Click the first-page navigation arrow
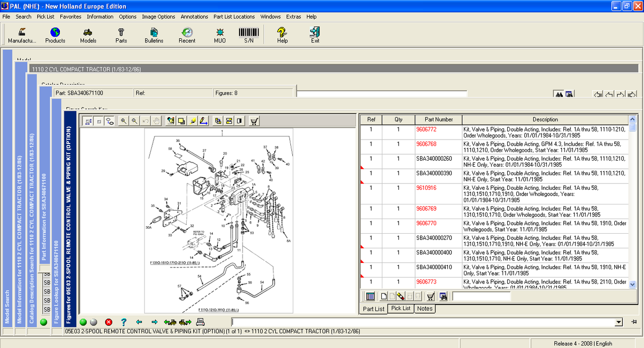The height and width of the screenshot is (348, 644). pos(598,94)
